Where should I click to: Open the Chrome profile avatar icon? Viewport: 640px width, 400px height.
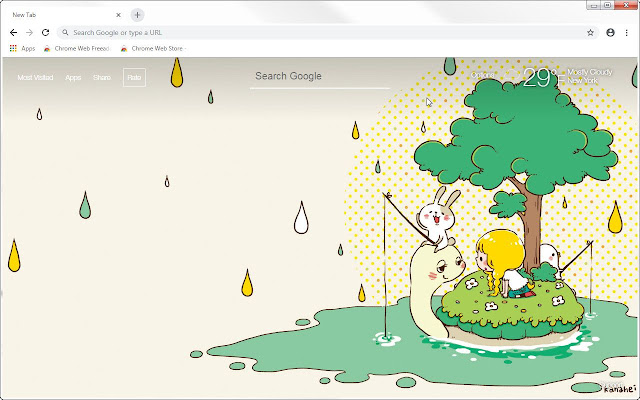tap(610, 33)
